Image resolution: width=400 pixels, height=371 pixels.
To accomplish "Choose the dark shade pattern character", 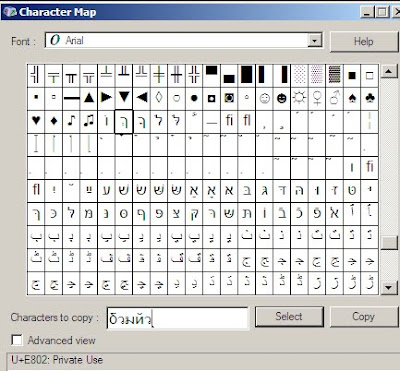I will tap(334, 75).
